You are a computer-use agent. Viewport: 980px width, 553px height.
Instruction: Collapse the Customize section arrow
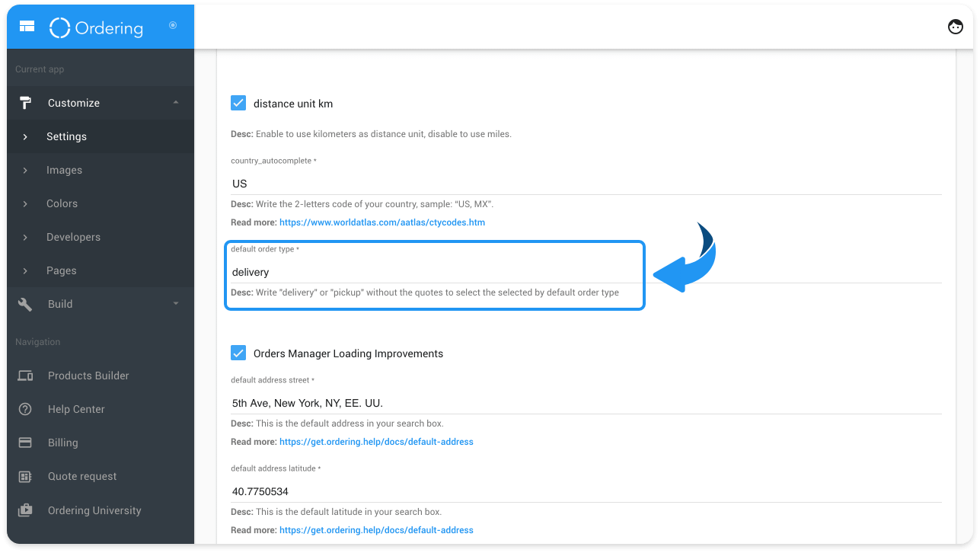(x=176, y=103)
